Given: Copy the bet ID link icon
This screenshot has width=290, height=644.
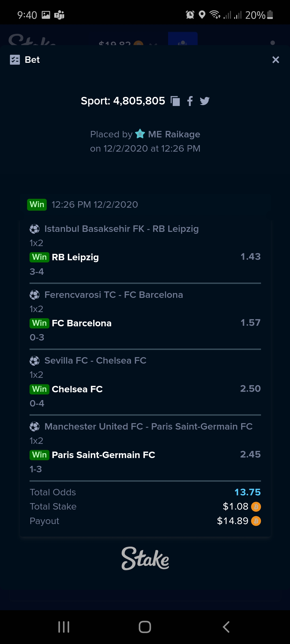Looking at the screenshot, I should click(x=175, y=101).
